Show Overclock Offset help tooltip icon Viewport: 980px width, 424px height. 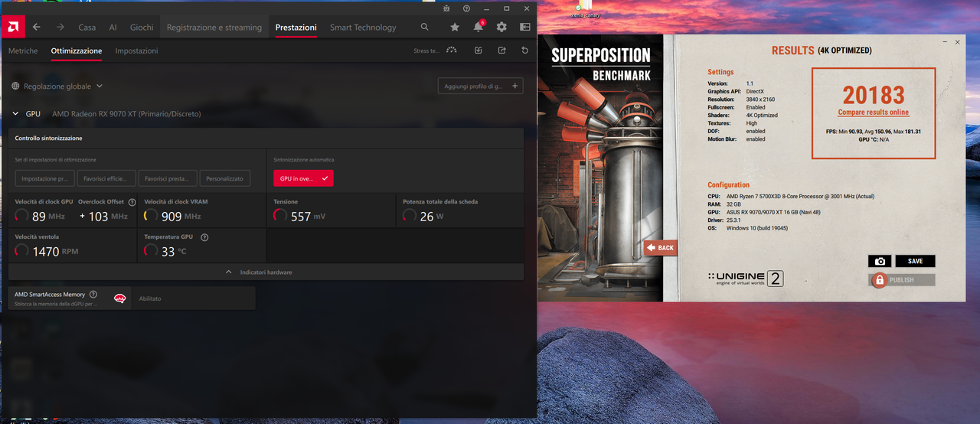click(132, 202)
